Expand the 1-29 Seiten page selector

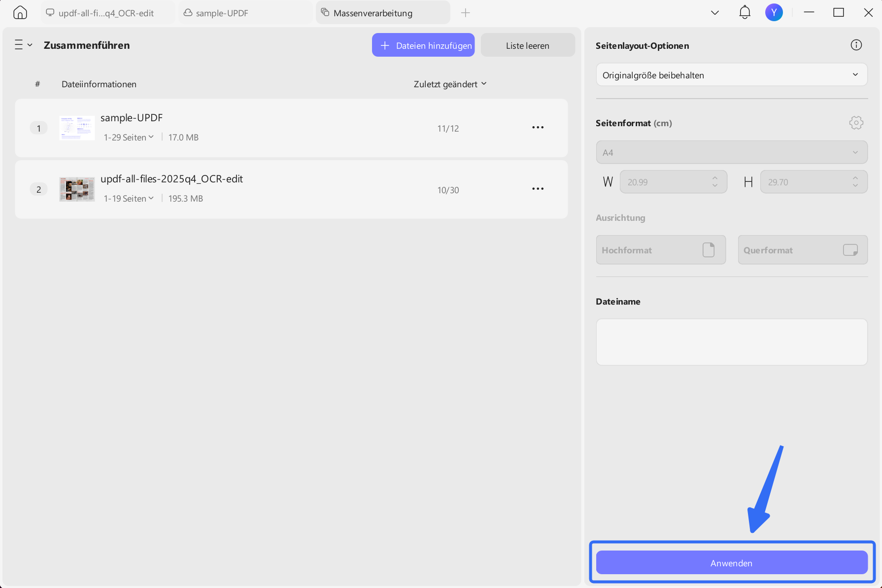pos(128,137)
